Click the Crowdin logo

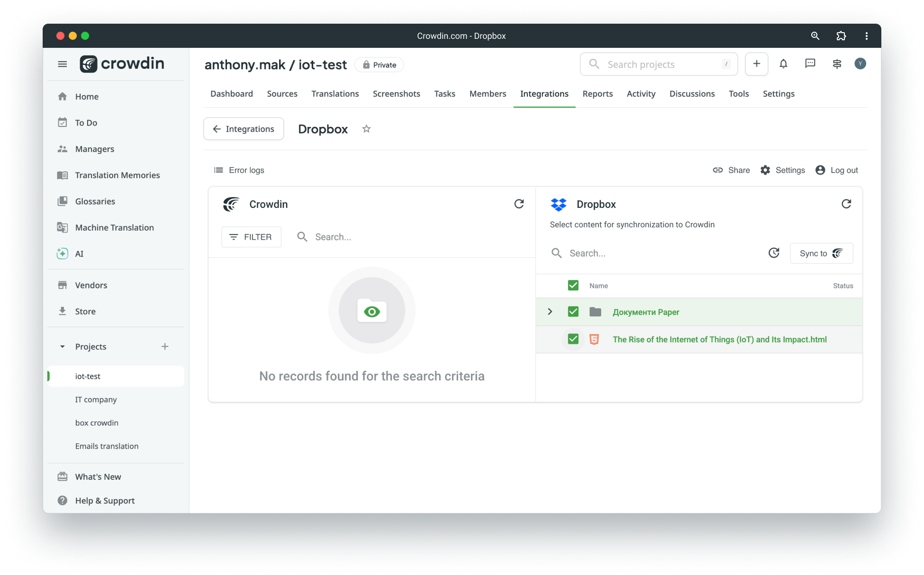click(122, 63)
